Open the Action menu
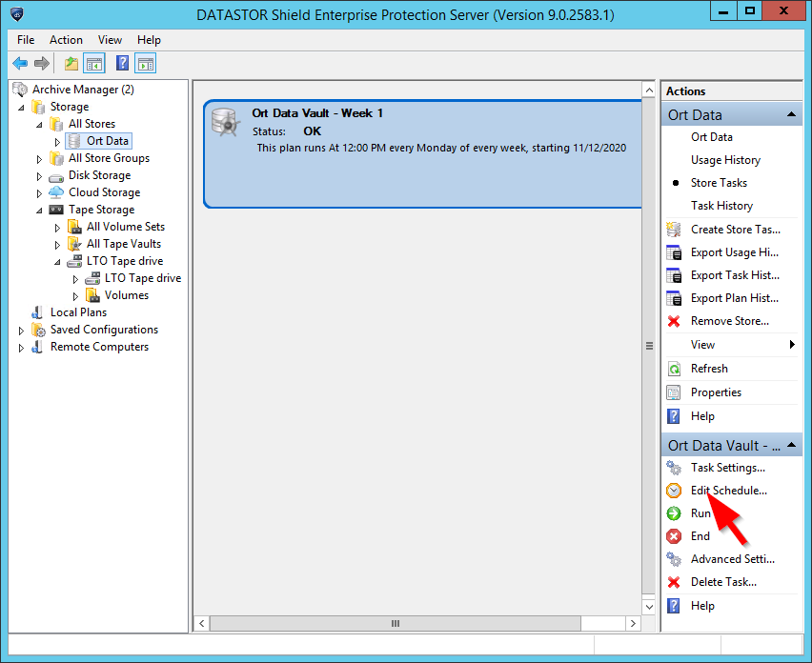Screen dimensions: 812x663 pos(66,40)
